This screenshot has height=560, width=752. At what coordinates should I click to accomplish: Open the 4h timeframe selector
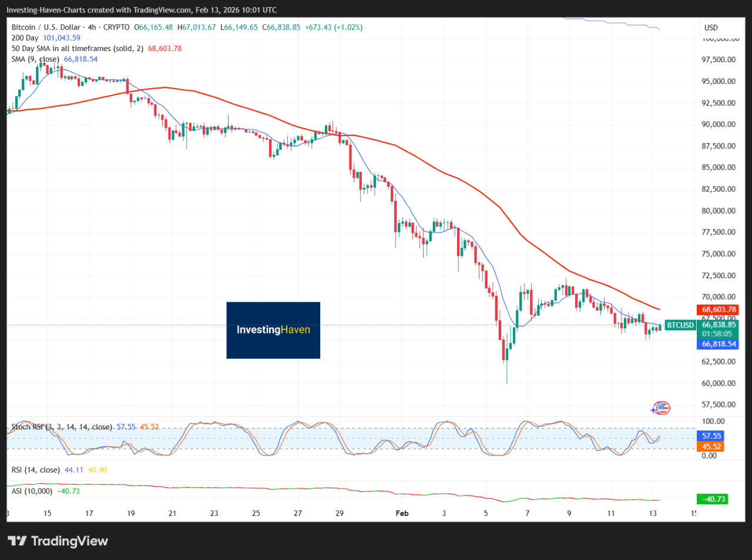pos(93,27)
